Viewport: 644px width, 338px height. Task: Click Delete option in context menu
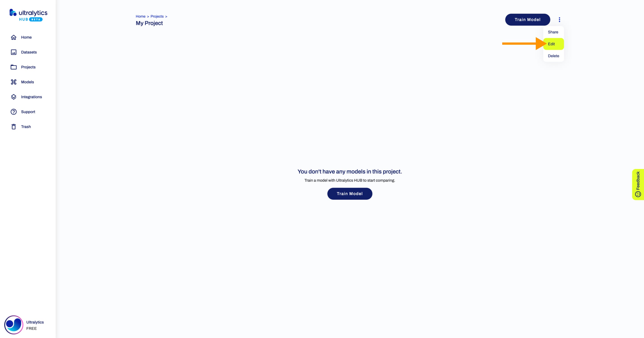tap(553, 56)
